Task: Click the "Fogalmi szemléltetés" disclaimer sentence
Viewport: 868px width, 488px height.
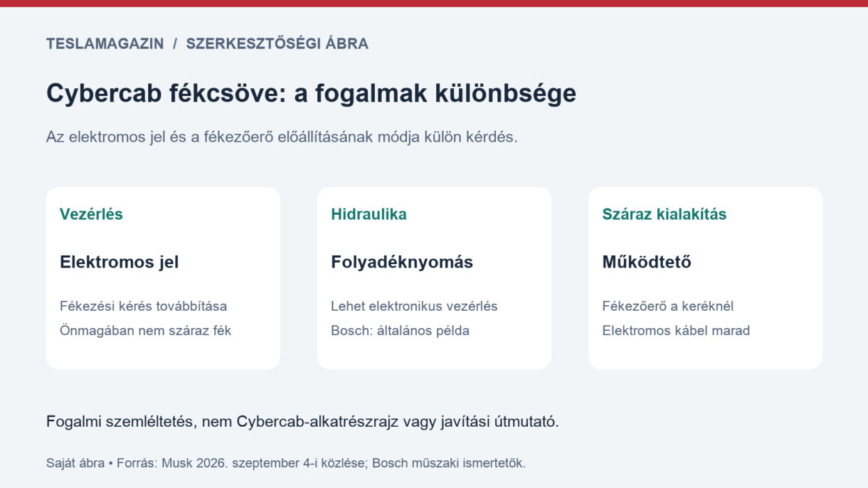Action: pyautogui.click(x=303, y=422)
